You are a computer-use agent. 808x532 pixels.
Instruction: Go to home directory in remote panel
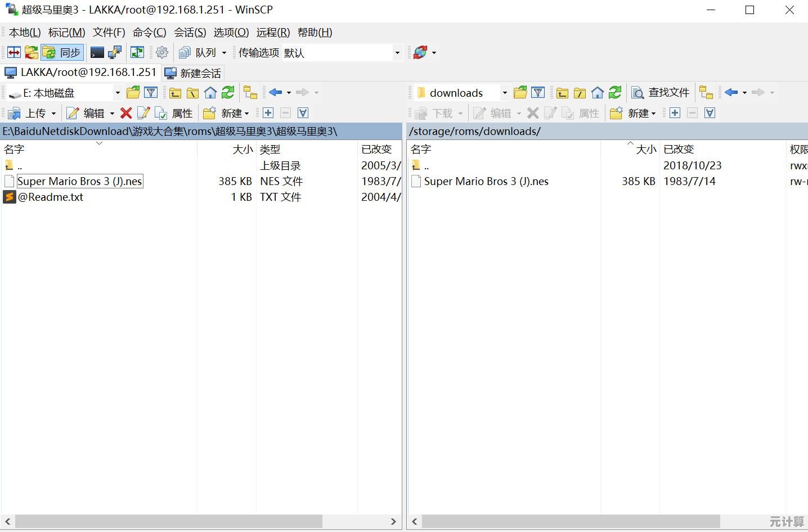598,93
